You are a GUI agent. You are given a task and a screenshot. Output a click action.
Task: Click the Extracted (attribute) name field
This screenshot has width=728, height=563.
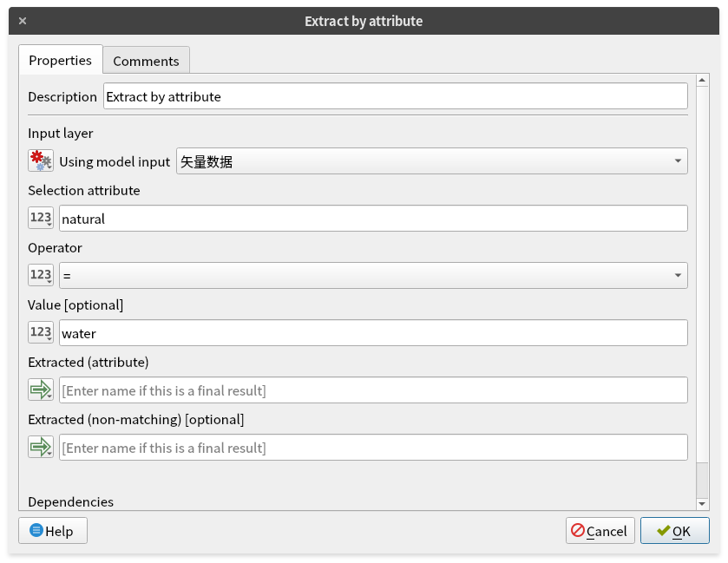click(373, 390)
